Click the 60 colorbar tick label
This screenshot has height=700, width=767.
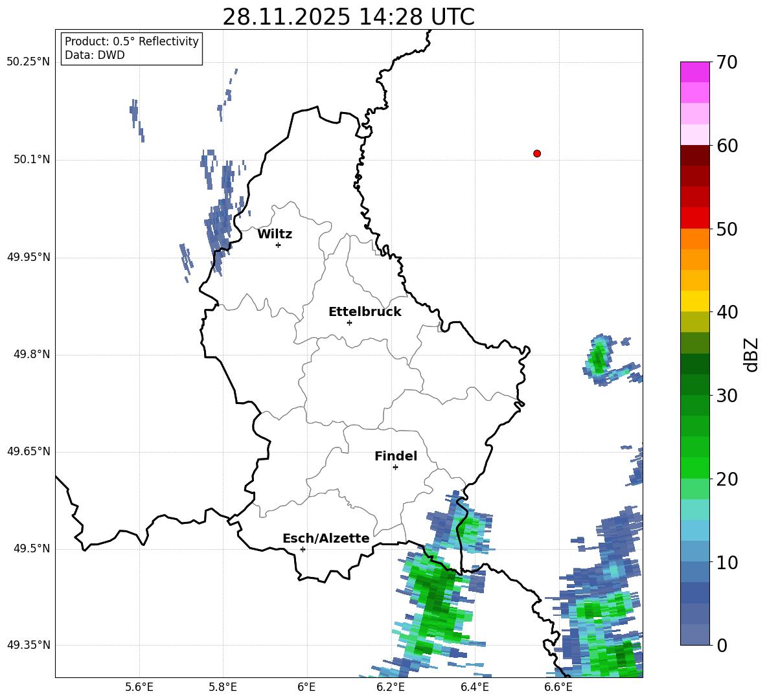(x=727, y=146)
